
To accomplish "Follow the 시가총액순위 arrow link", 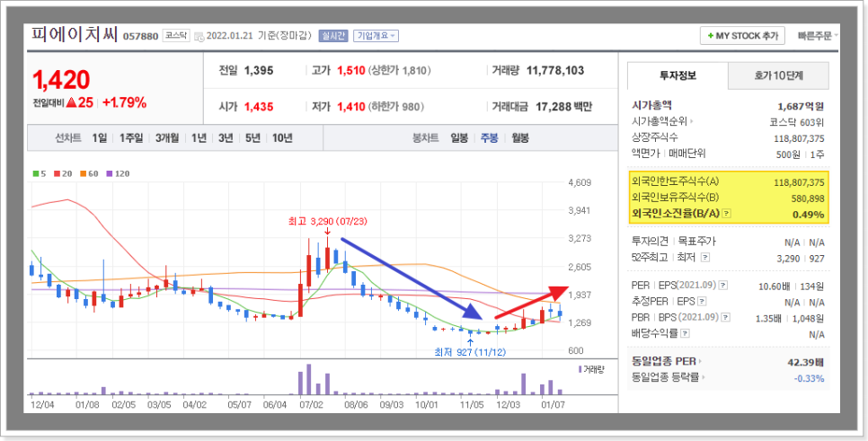I will point(691,122).
